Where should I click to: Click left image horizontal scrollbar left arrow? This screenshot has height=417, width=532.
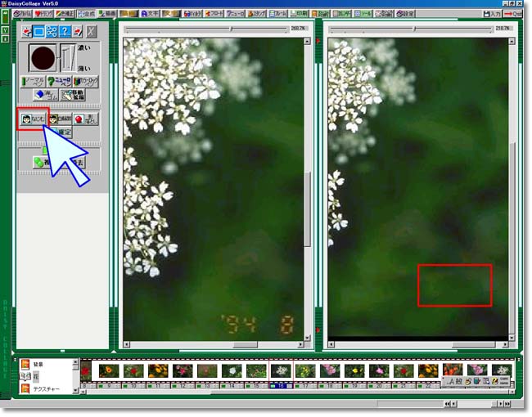pyautogui.click(x=127, y=345)
